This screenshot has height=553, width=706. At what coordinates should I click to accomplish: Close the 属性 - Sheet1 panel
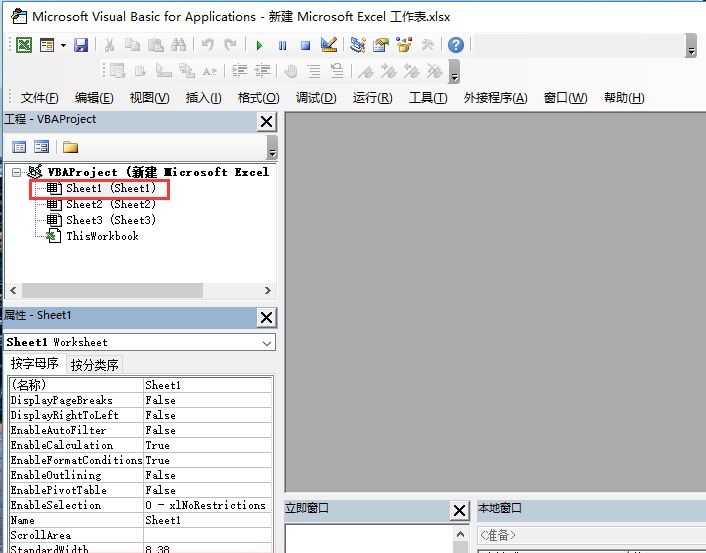[x=267, y=317]
